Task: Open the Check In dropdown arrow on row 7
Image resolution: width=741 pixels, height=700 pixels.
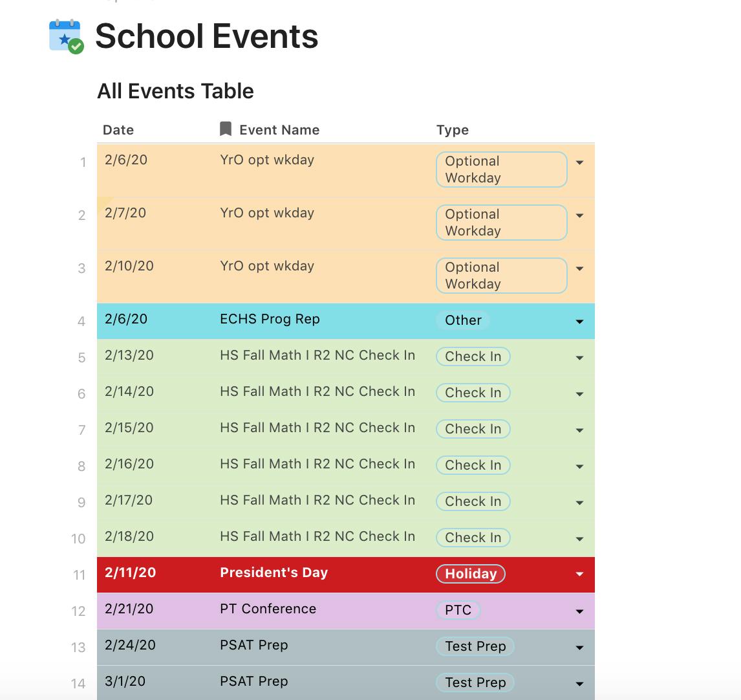Action: pyautogui.click(x=579, y=430)
